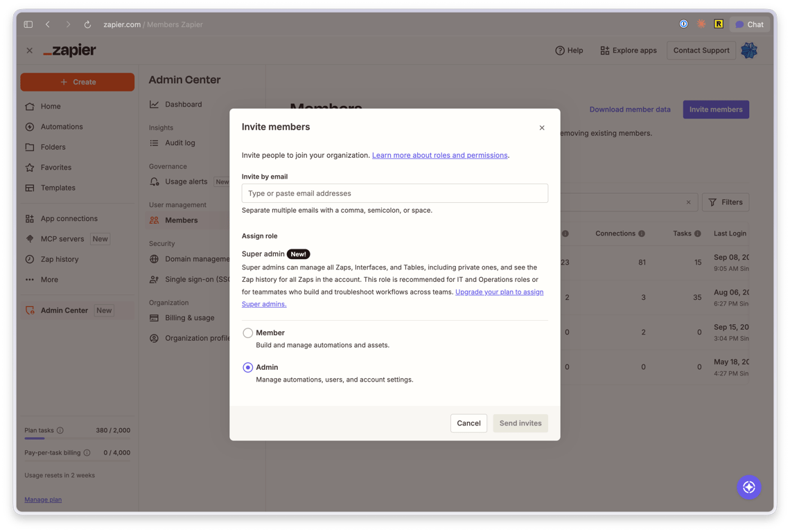
Task: Open Templates in the sidebar
Action: 58,188
